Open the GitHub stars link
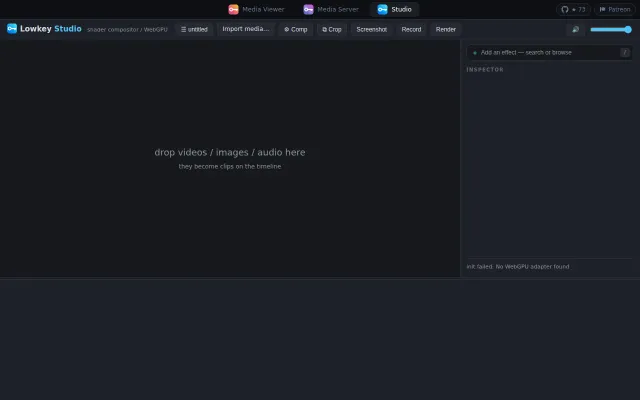This screenshot has width=640, height=400. click(573, 9)
